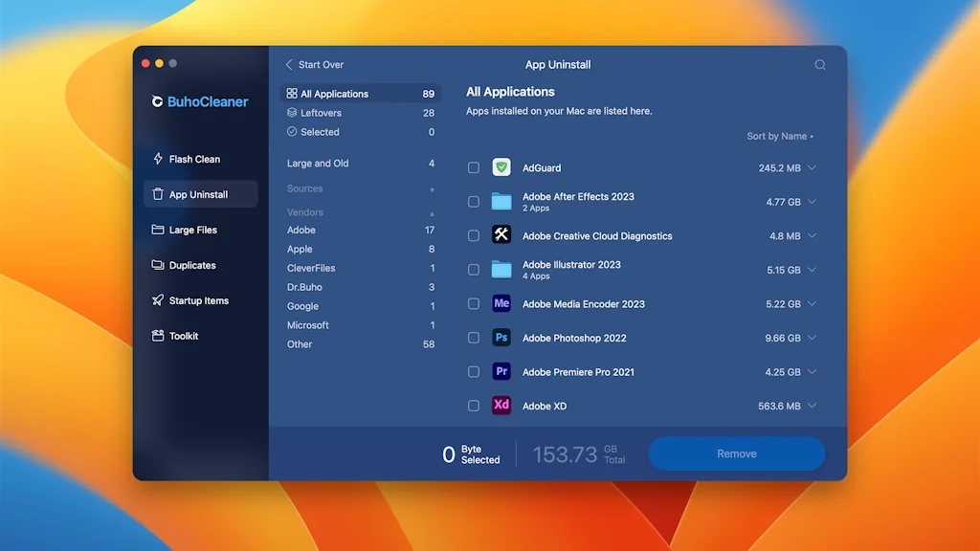This screenshot has height=551, width=980.
Task: Open the search magnifier icon
Action: tap(819, 64)
